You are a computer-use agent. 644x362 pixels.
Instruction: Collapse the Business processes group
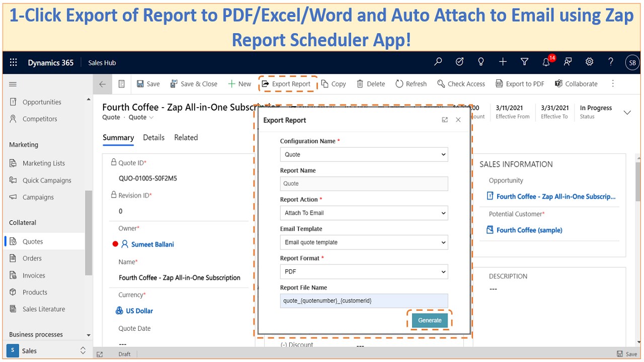pos(89,335)
